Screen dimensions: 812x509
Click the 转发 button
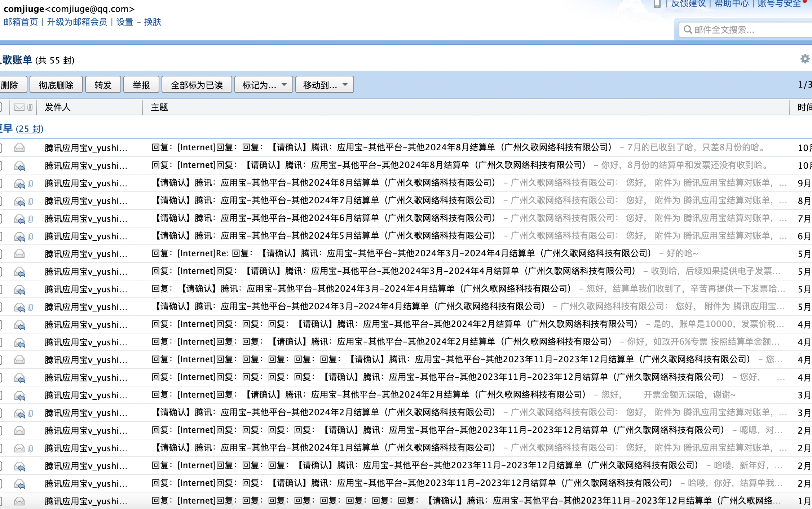click(x=103, y=85)
